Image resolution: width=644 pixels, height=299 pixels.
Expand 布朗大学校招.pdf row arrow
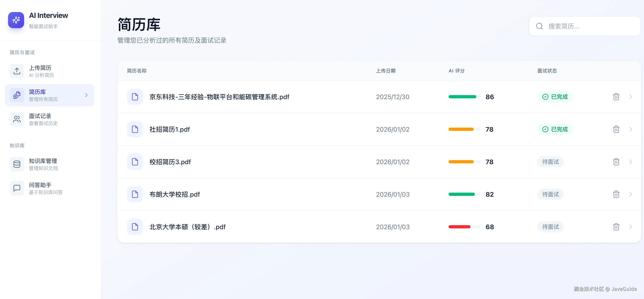pyautogui.click(x=631, y=194)
